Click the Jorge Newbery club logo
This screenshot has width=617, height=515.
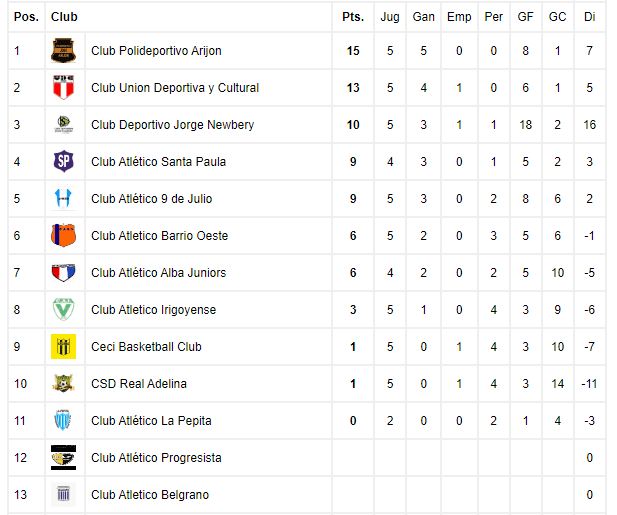pos(63,124)
